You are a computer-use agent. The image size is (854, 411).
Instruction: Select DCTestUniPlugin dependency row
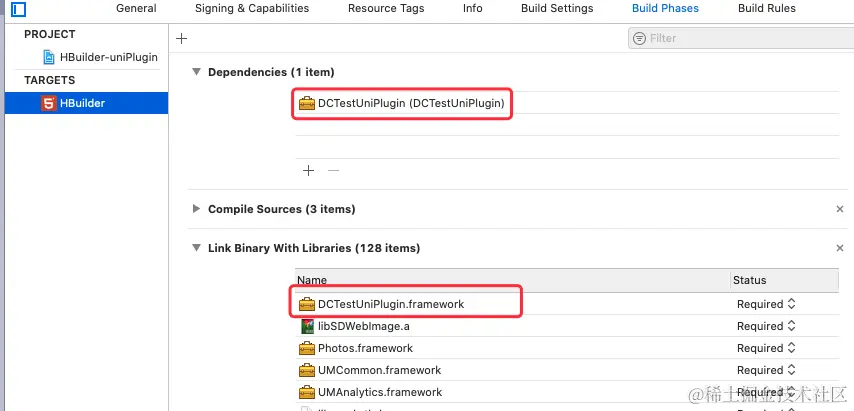click(567, 103)
